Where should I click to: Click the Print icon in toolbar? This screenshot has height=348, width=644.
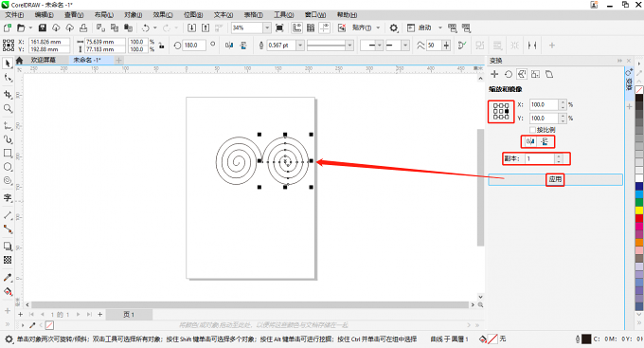coord(83,27)
